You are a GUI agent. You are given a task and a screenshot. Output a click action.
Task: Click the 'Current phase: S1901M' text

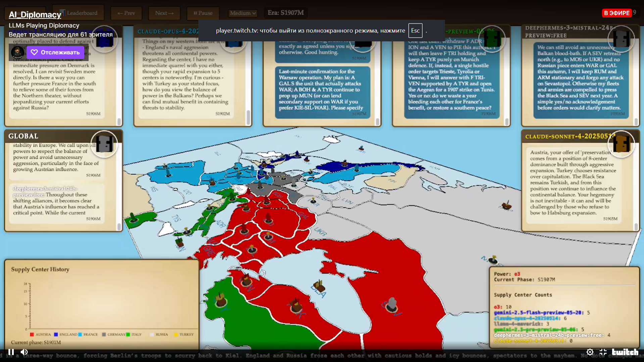[x=36, y=343]
